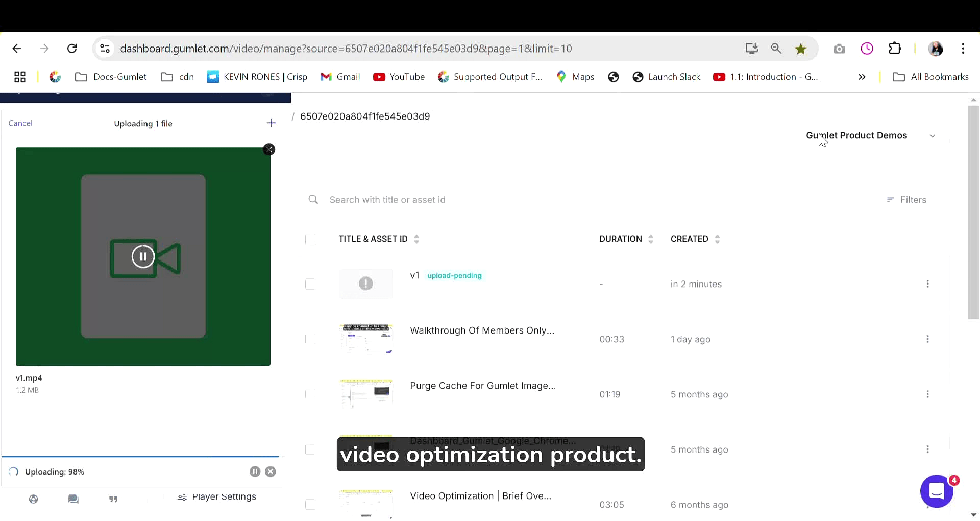The width and height of the screenshot is (980, 521).
Task: Open more options for Walkthrough Of Members Only
Action: tap(927, 339)
